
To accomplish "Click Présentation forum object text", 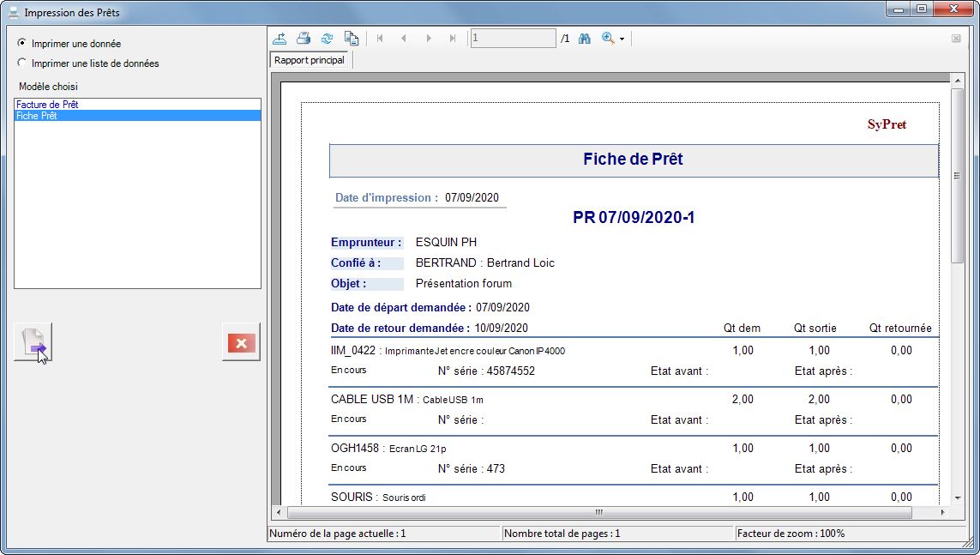I will [x=464, y=284].
